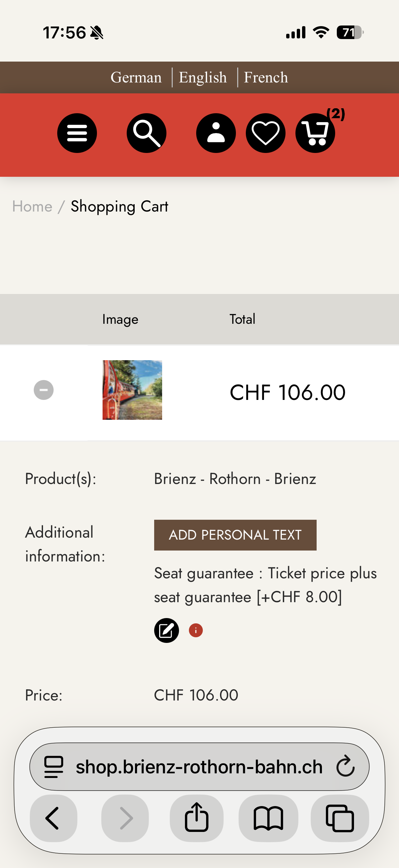The width and height of the screenshot is (399, 868).
Task: Reload the page in Safari
Action: pyautogui.click(x=345, y=767)
